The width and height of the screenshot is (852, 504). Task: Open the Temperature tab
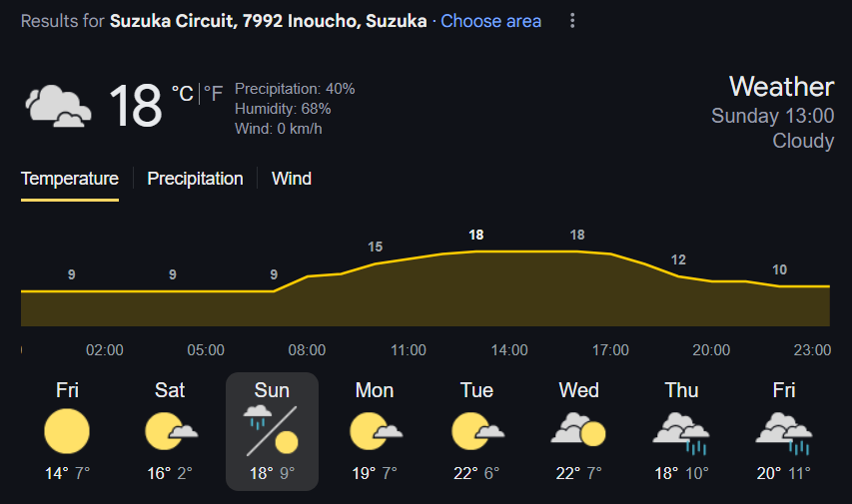coord(70,179)
